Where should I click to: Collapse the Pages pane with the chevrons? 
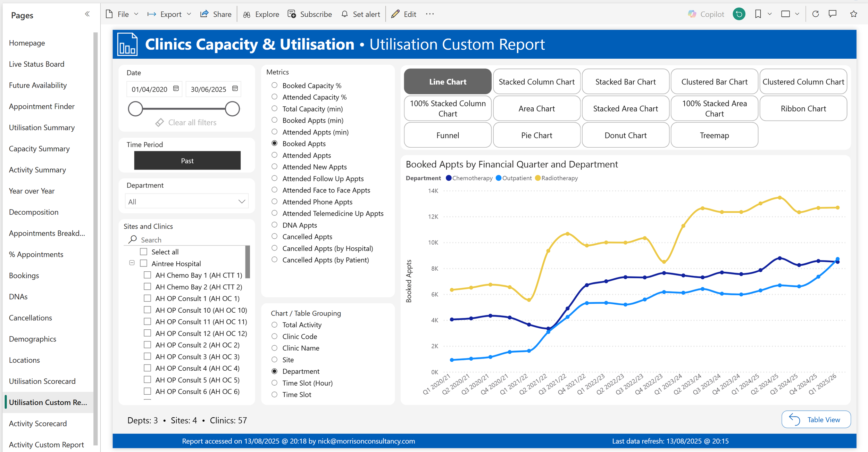pos(87,14)
